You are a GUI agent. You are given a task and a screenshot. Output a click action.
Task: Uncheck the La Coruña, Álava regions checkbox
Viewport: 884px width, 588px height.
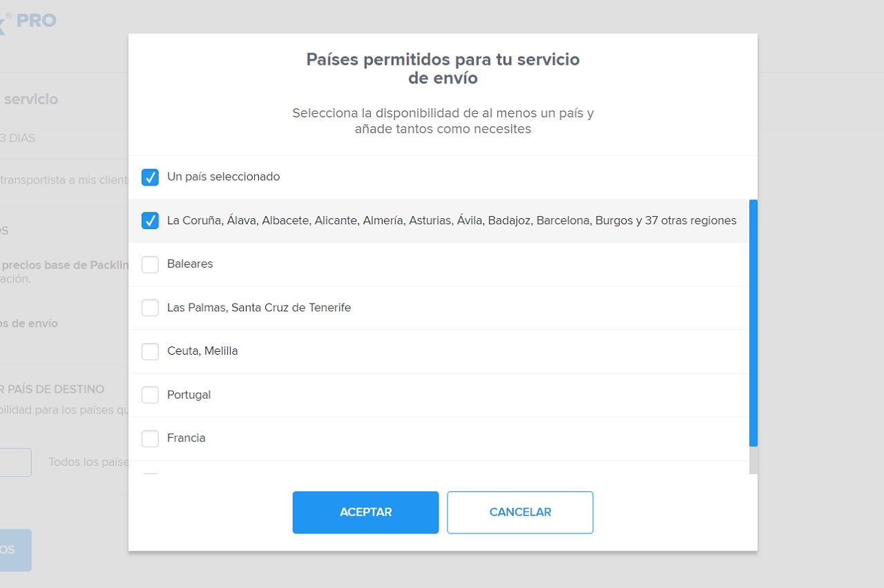pyautogui.click(x=150, y=221)
